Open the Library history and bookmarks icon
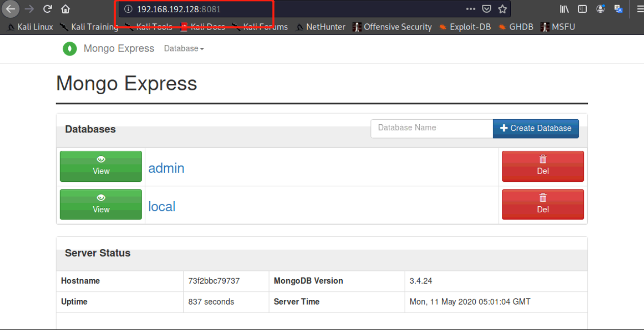Screen dimensions: 644x330 (564, 9)
